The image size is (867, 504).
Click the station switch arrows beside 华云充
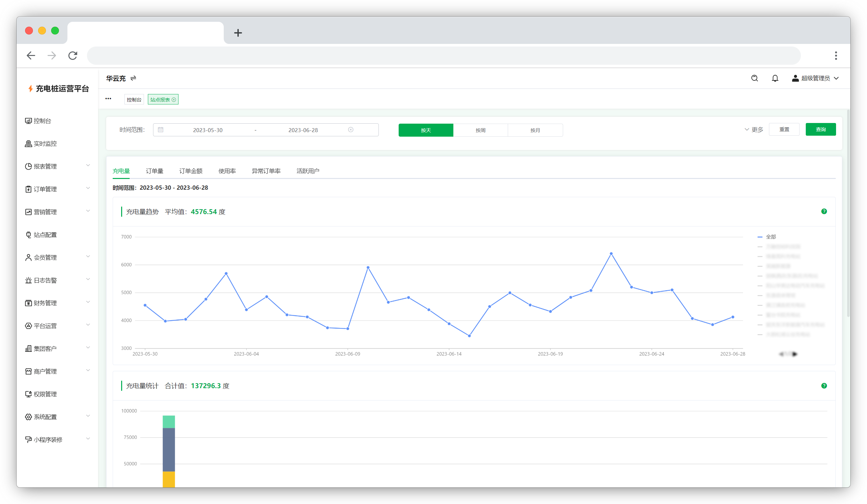pyautogui.click(x=133, y=78)
